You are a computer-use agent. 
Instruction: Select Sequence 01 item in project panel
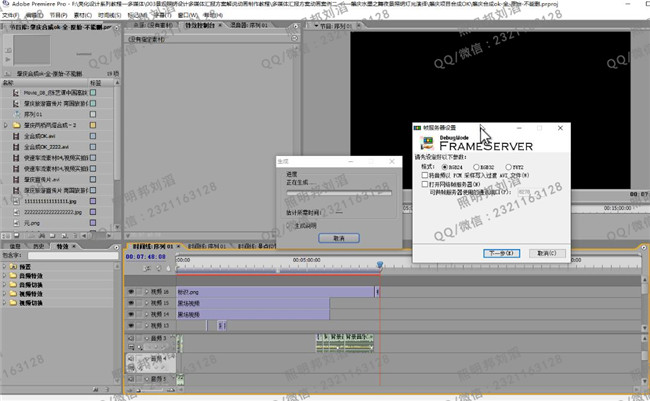click(33, 114)
